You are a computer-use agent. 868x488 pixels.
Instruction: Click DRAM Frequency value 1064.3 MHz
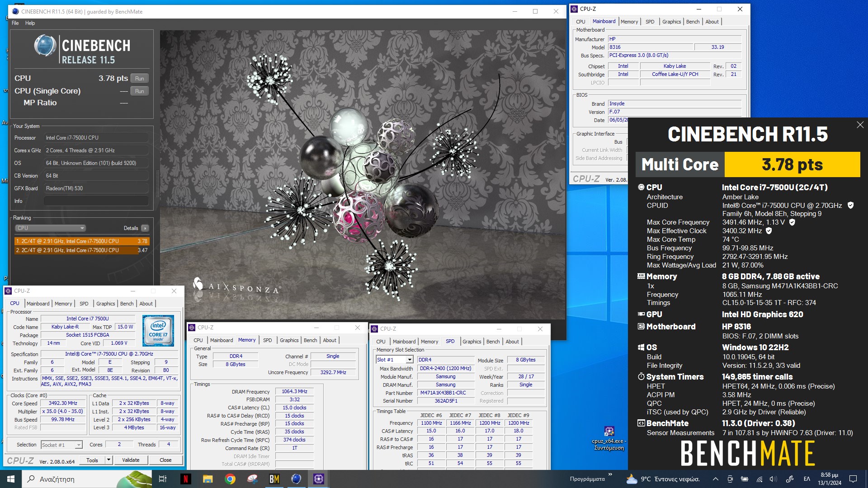click(x=294, y=392)
